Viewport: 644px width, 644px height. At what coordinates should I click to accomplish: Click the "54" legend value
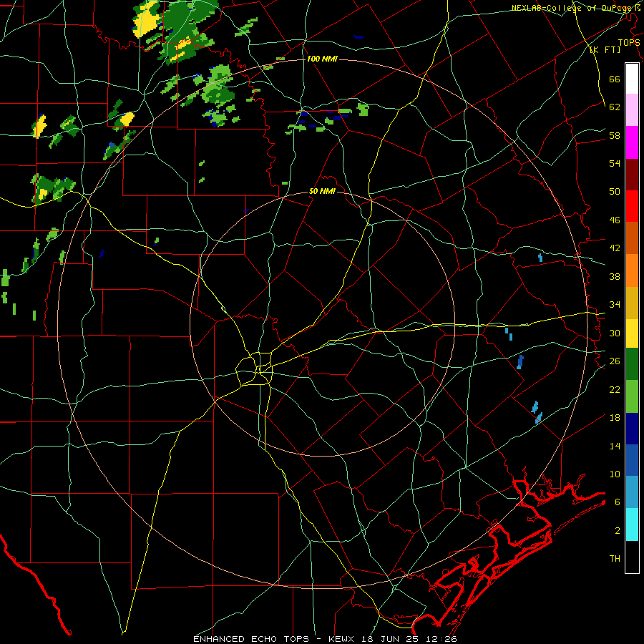pos(615,163)
